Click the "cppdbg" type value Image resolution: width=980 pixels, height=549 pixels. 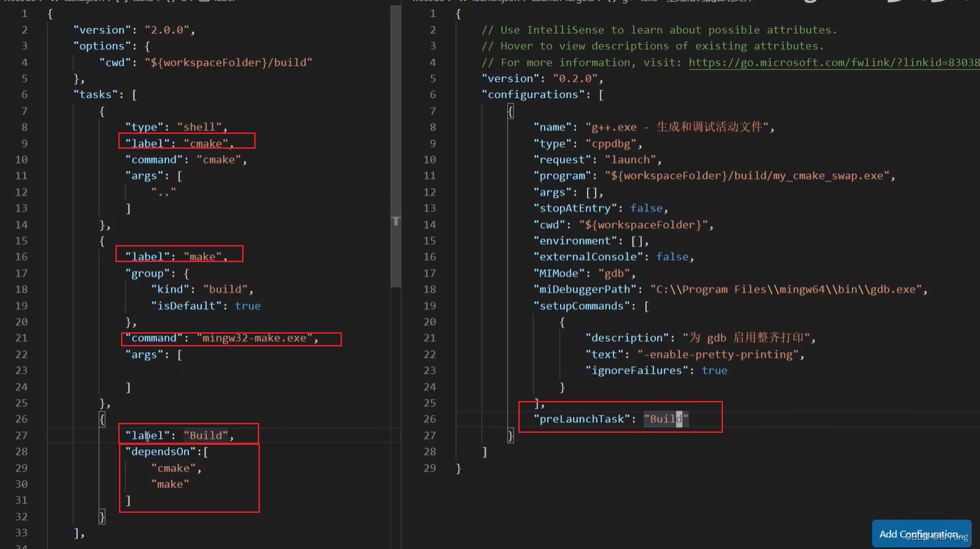610,144
